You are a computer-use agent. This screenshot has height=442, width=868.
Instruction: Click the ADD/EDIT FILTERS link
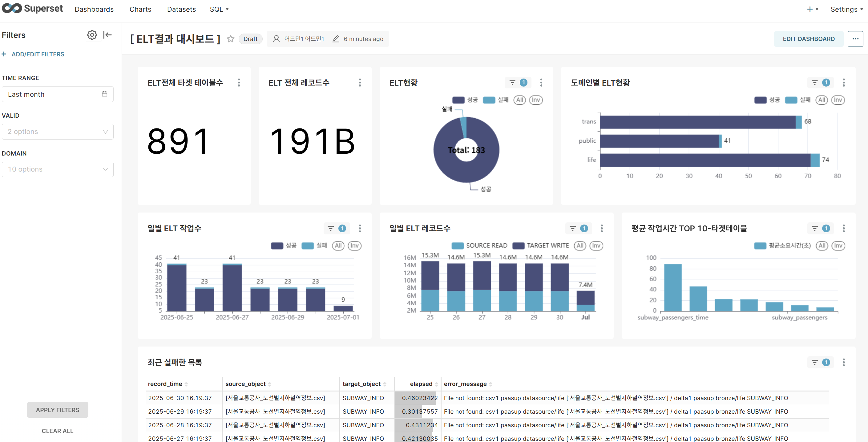pyautogui.click(x=38, y=54)
